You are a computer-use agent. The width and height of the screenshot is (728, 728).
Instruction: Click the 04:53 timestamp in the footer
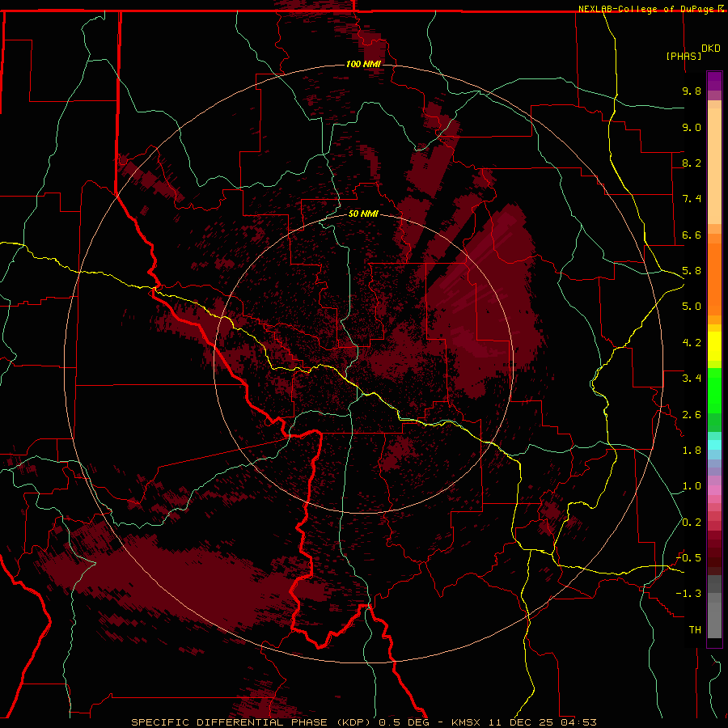[x=578, y=722]
